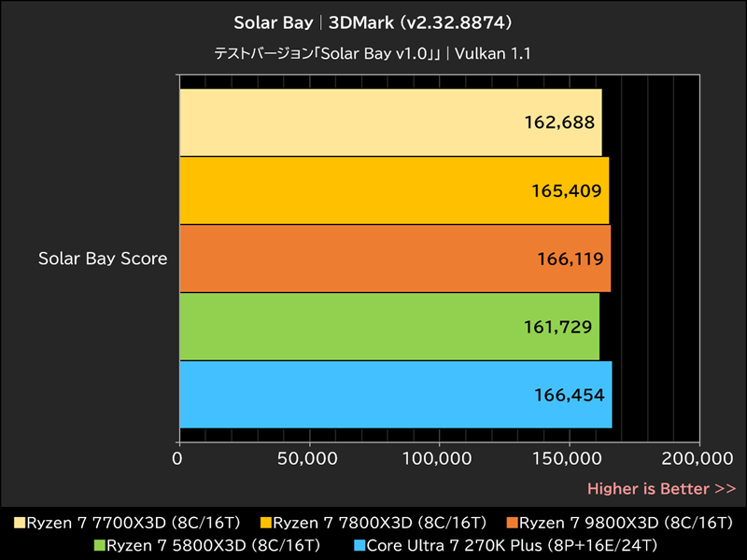Click the axis value '0'
Image resolution: width=747 pixels, height=560 pixels.
pyautogui.click(x=177, y=458)
